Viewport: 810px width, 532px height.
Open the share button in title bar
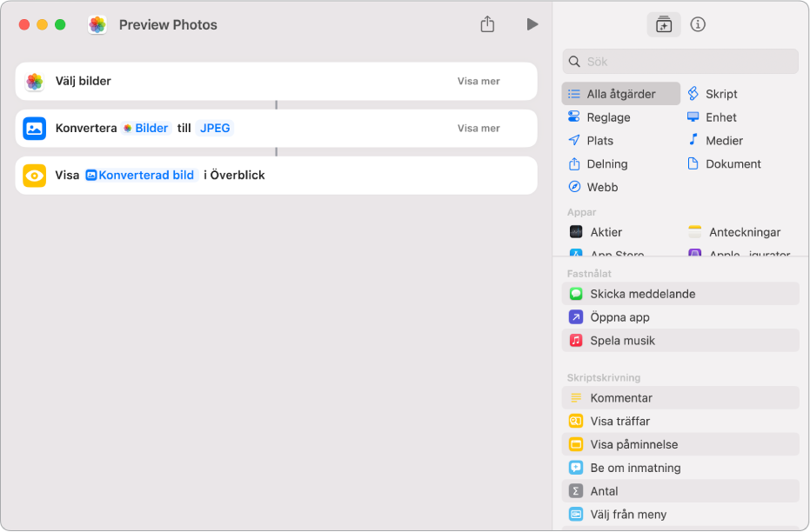pos(487,23)
